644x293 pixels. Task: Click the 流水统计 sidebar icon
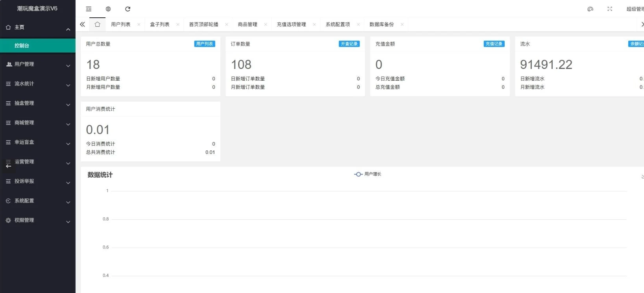tap(8, 83)
